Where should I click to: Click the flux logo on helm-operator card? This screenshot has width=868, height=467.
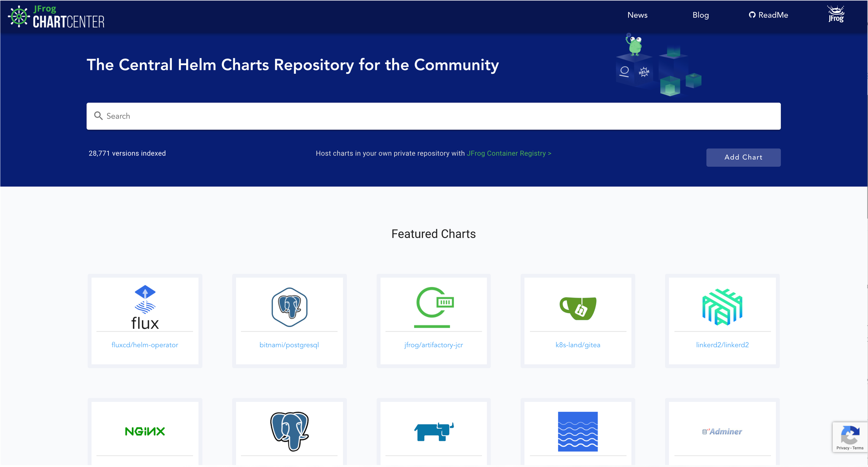(x=145, y=306)
